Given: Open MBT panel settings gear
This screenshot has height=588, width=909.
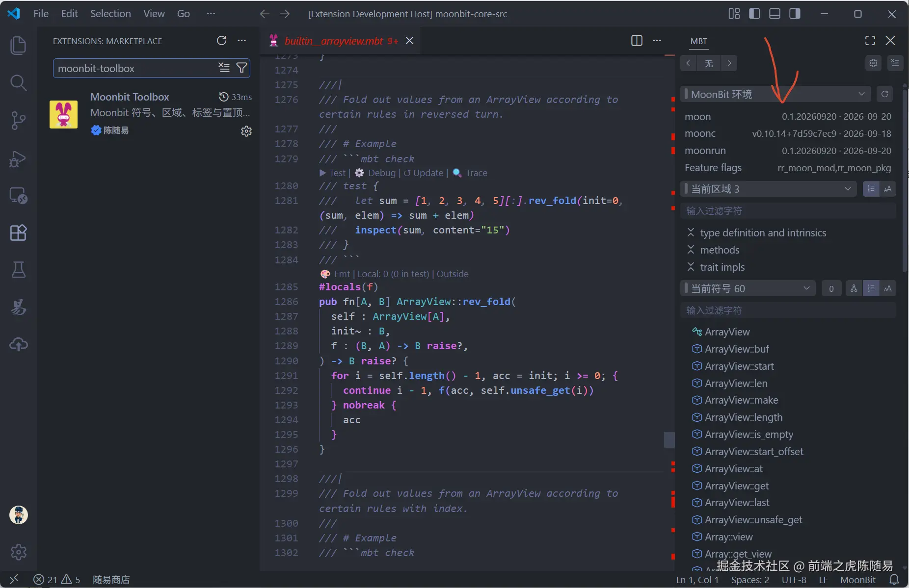Looking at the screenshot, I should (873, 63).
